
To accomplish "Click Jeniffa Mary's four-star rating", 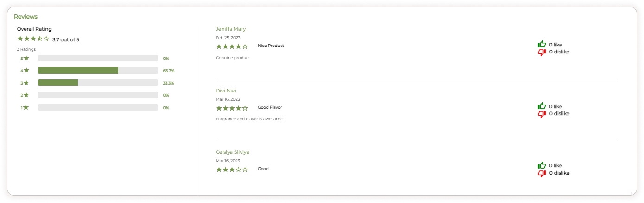I will click(232, 46).
